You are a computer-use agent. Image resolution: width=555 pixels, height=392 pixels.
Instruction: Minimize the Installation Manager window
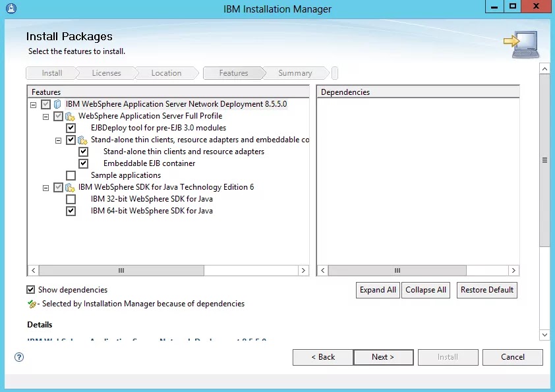pos(494,7)
